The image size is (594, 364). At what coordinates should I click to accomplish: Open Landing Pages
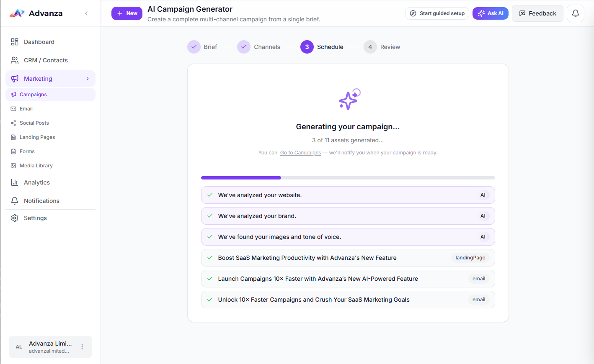point(50,137)
